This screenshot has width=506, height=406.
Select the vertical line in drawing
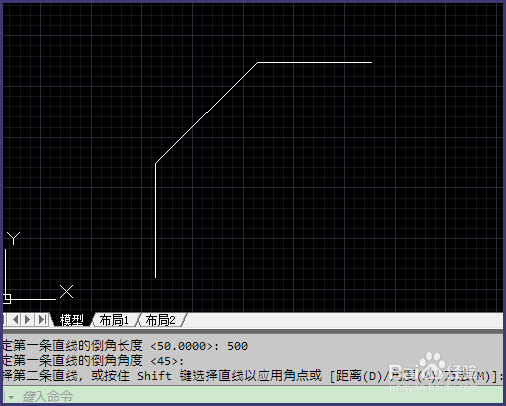(x=155, y=220)
